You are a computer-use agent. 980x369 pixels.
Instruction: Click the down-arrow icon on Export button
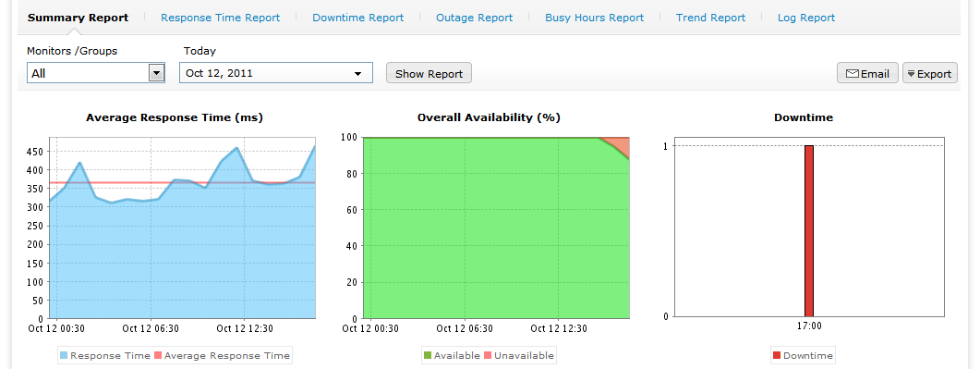click(x=912, y=74)
